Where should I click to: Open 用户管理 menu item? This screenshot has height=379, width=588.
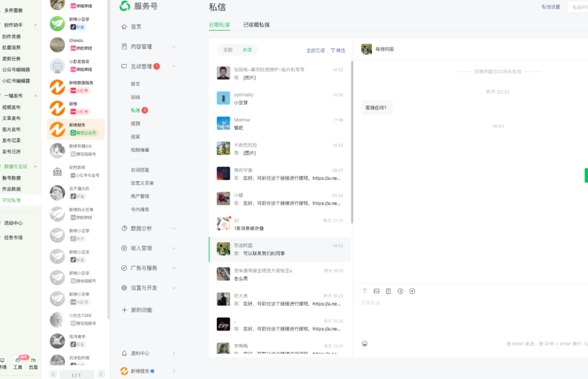[140, 196]
